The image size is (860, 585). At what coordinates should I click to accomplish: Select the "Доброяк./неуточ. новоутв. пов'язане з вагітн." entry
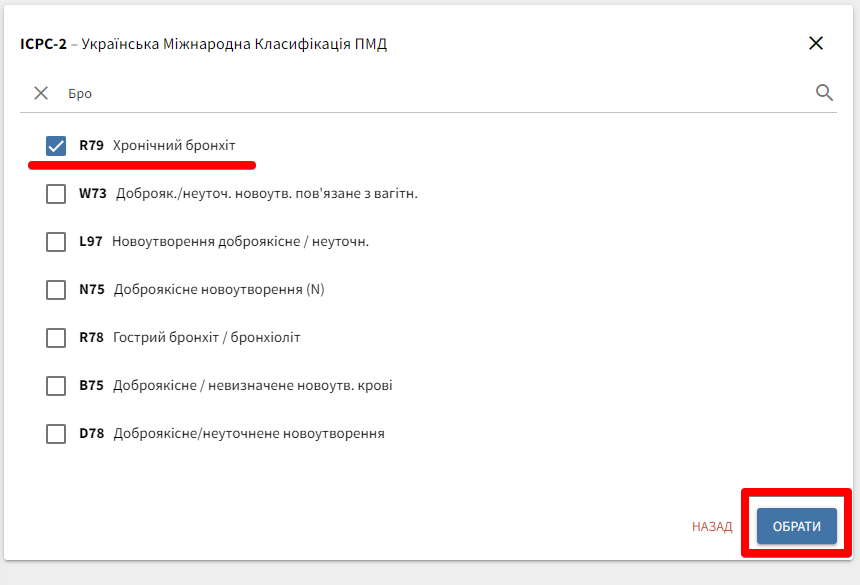coord(266,194)
